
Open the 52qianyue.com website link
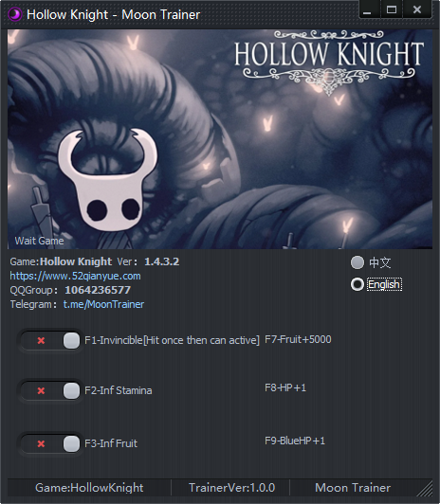[75, 276]
